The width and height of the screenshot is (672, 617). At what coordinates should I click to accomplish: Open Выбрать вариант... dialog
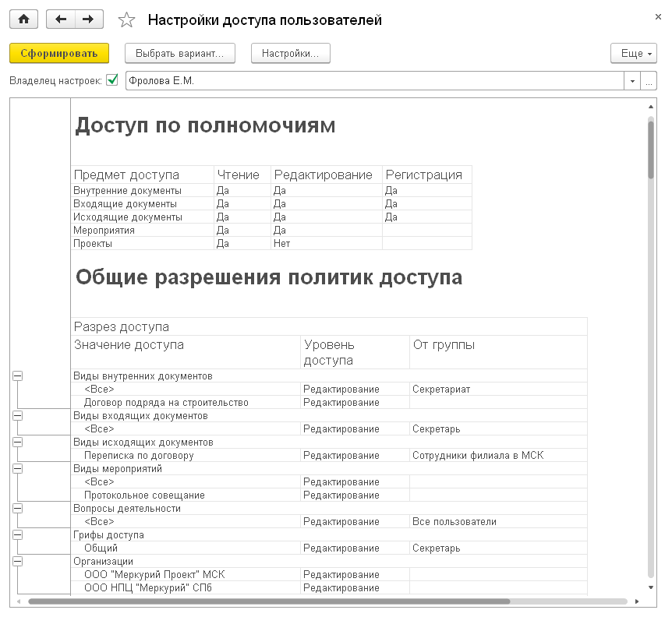coord(180,54)
